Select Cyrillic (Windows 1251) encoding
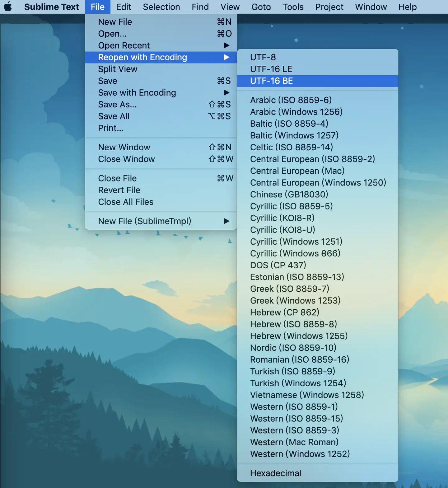Viewport: 448px width, 488px height. (318, 242)
